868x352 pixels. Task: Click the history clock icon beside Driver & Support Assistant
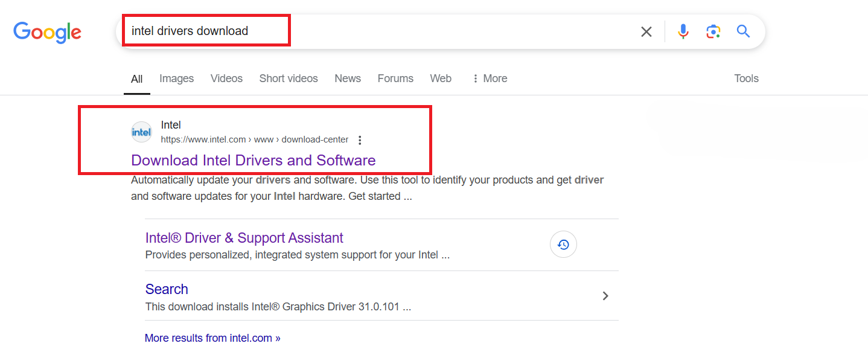click(563, 245)
